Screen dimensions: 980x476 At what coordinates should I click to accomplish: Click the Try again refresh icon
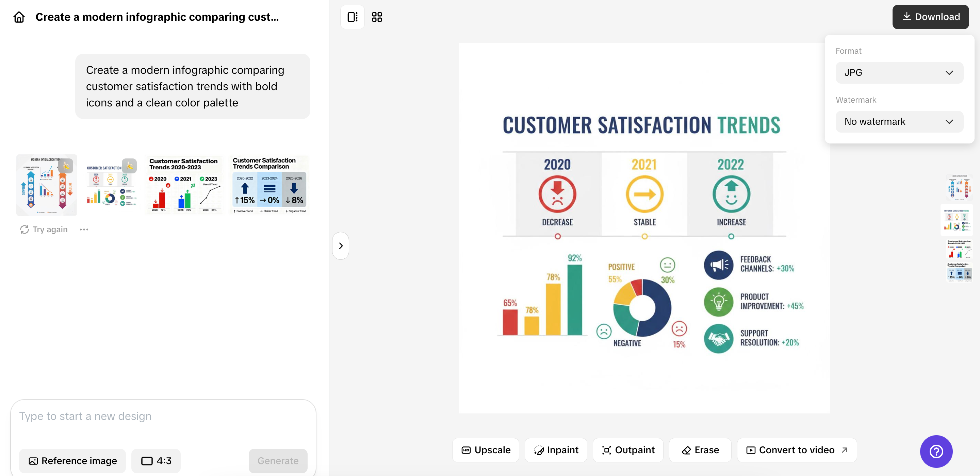(24, 229)
